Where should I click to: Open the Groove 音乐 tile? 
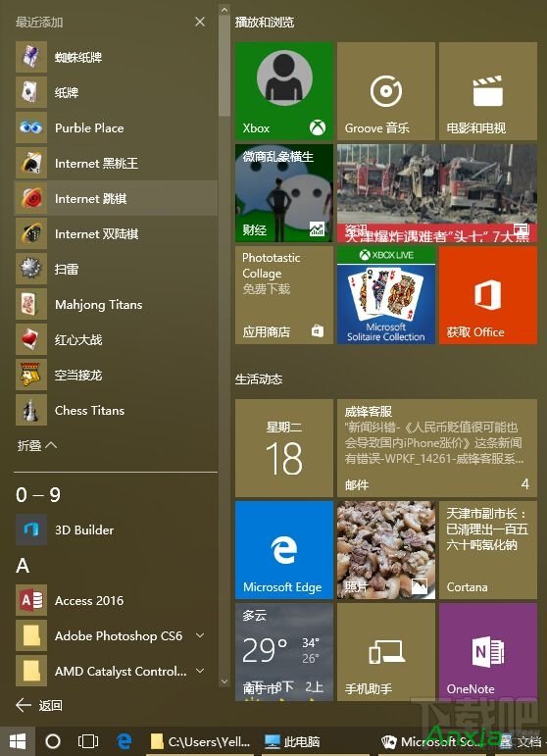pyautogui.click(x=386, y=91)
